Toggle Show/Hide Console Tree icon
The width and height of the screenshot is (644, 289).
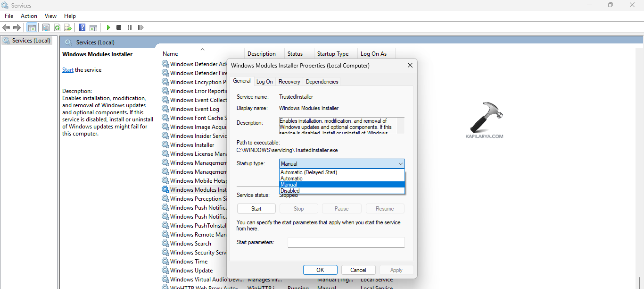coord(32,28)
